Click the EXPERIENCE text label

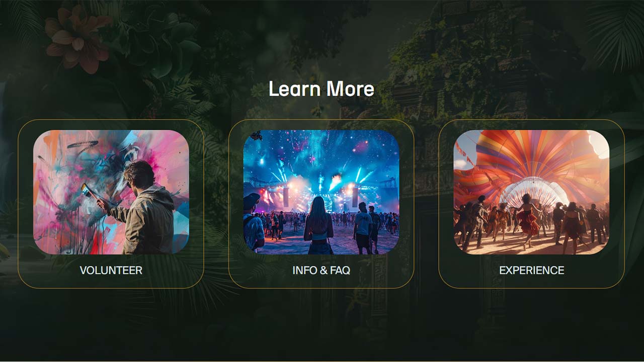[x=531, y=270]
